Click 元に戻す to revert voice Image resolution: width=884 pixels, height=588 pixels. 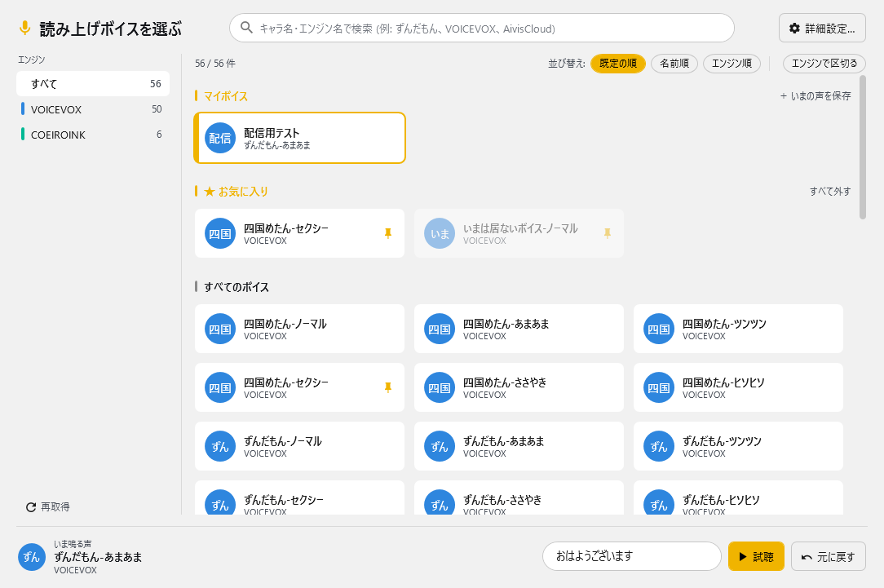(x=829, y=556)
